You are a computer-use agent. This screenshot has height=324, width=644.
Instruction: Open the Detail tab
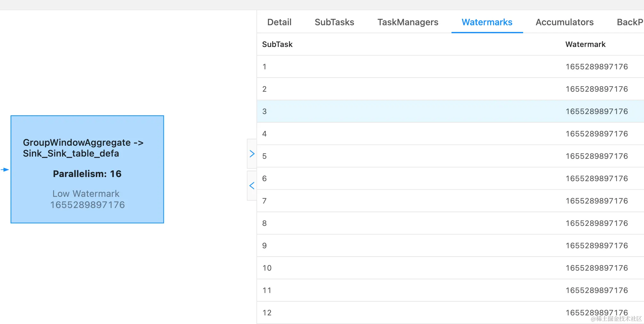pyautogui.click(x=279, y=22)
